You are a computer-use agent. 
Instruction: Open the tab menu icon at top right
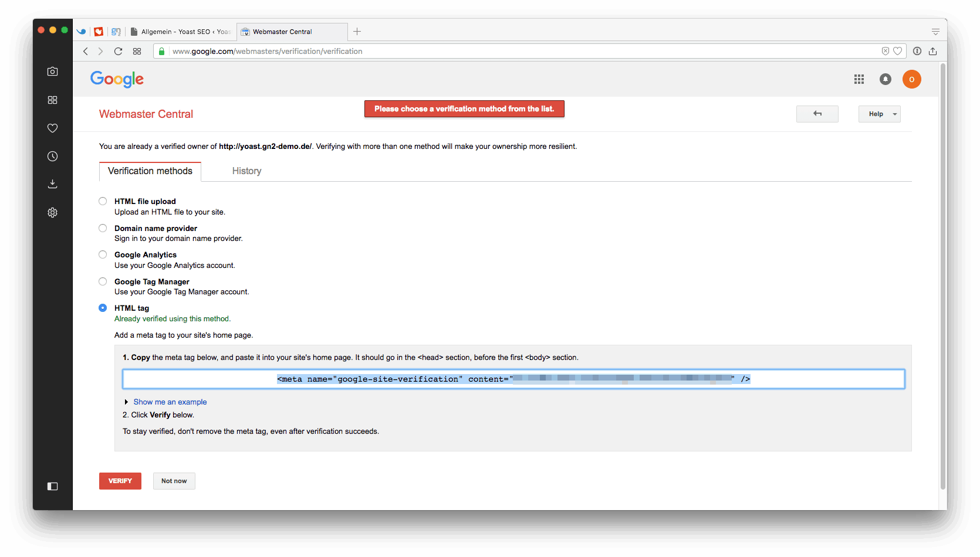[x=935, y=32]
